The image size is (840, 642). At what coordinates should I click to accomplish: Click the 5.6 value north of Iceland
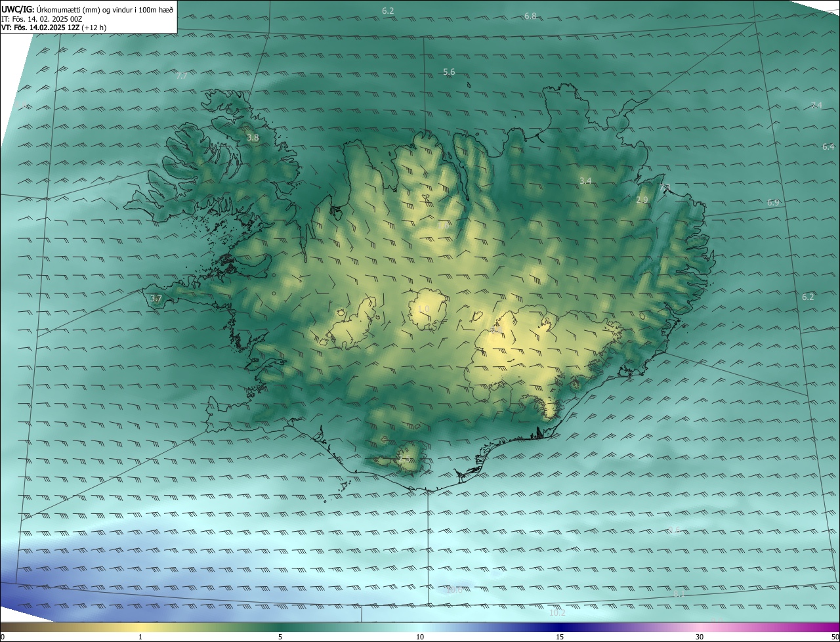pyautogui.click(x=449, y=72)
